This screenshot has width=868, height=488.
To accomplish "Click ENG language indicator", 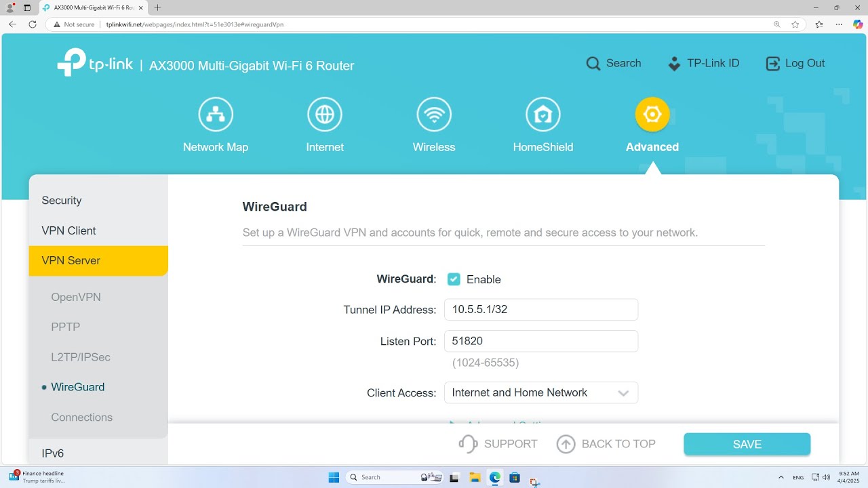I will click(x=798, y=477).
